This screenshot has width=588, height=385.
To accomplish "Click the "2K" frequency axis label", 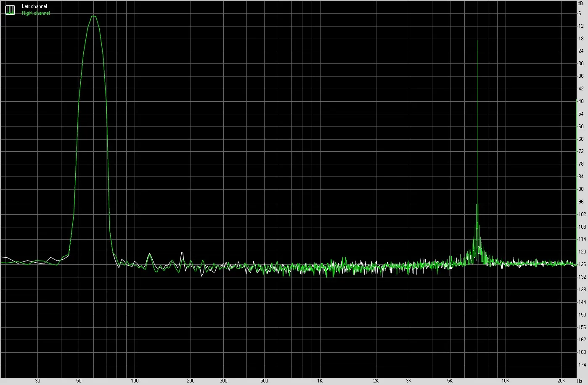I will (x=376, y=381).
